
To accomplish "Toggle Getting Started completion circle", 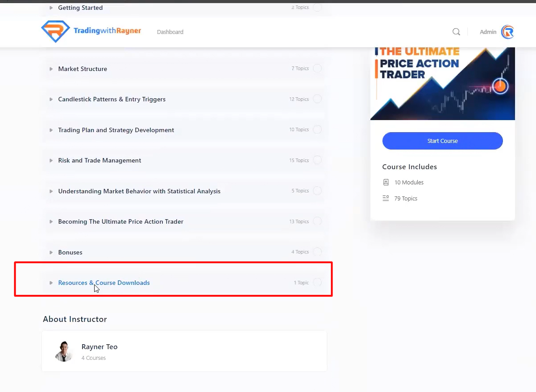I will pos(317,7).
